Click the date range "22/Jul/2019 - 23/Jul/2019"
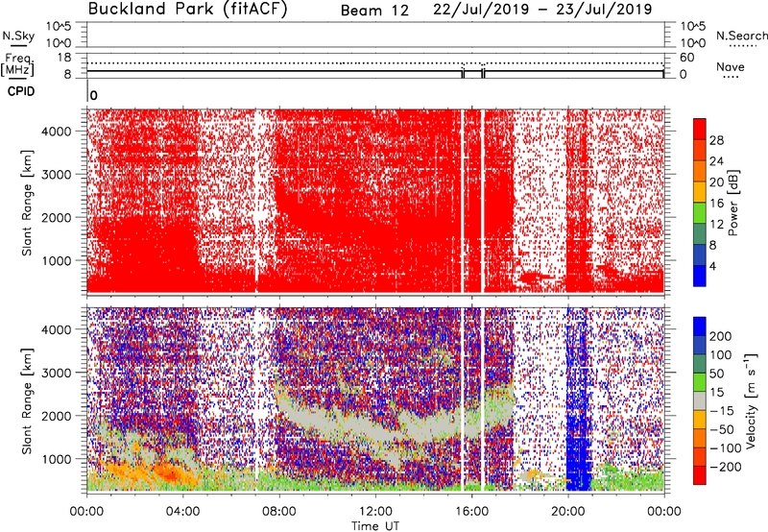 [x=542, y=10]
